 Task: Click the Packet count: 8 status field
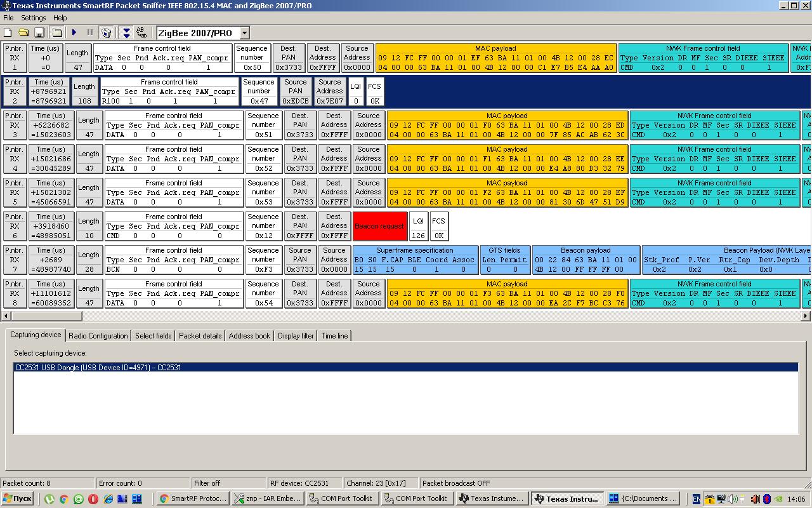click(x=48, y=483)
